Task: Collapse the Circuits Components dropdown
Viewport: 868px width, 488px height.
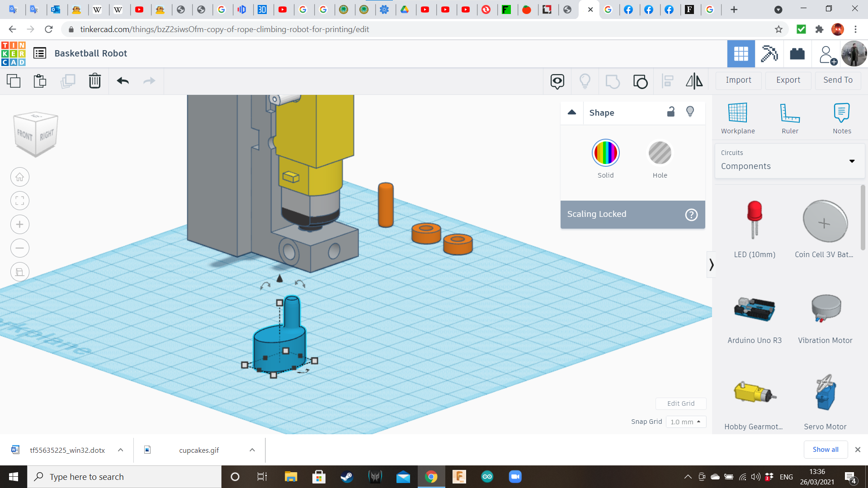Action: pos(853,161)
